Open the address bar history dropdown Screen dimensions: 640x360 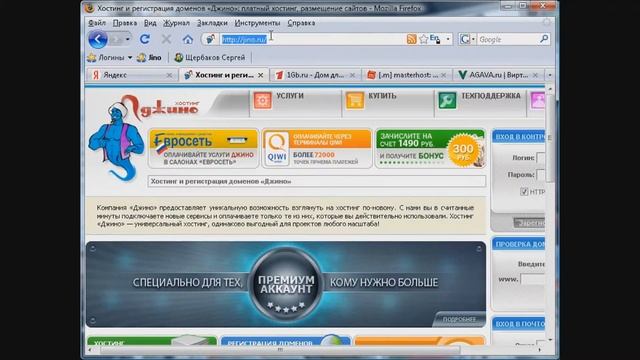click(x=448, y=39)
